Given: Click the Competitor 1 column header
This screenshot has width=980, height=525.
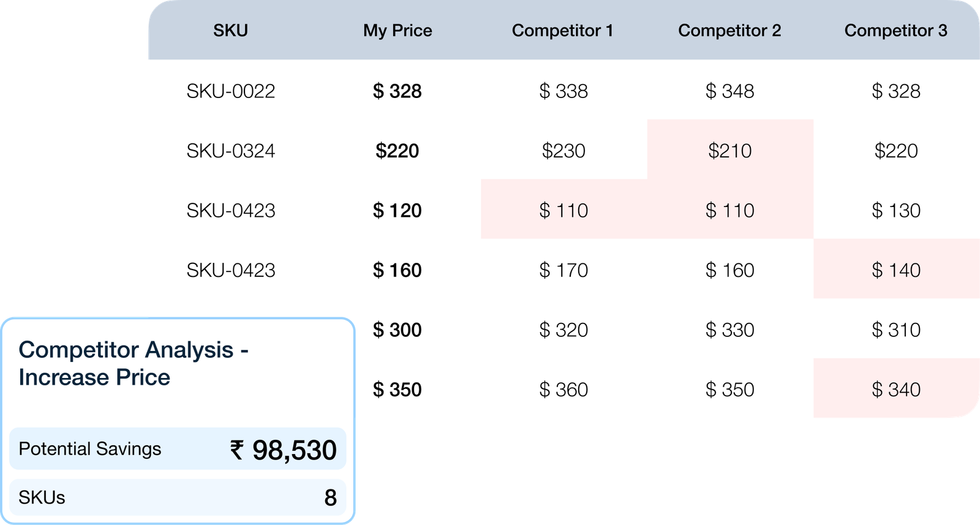Looking at the screenshot, I should [563, 31].
